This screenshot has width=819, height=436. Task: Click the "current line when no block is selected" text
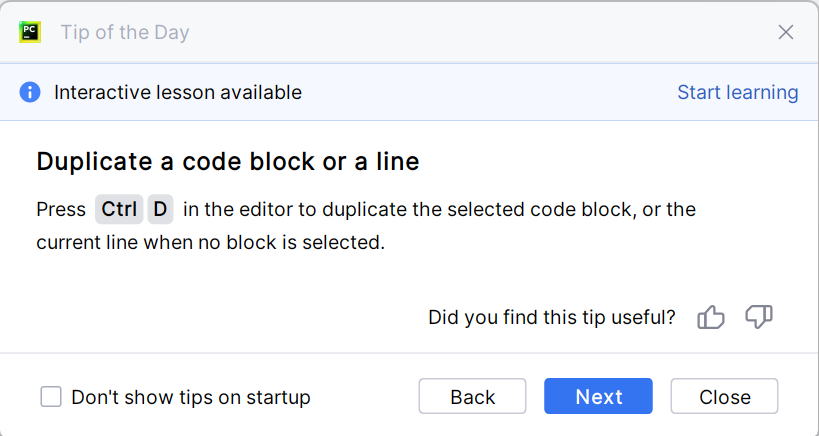[210, 243]
